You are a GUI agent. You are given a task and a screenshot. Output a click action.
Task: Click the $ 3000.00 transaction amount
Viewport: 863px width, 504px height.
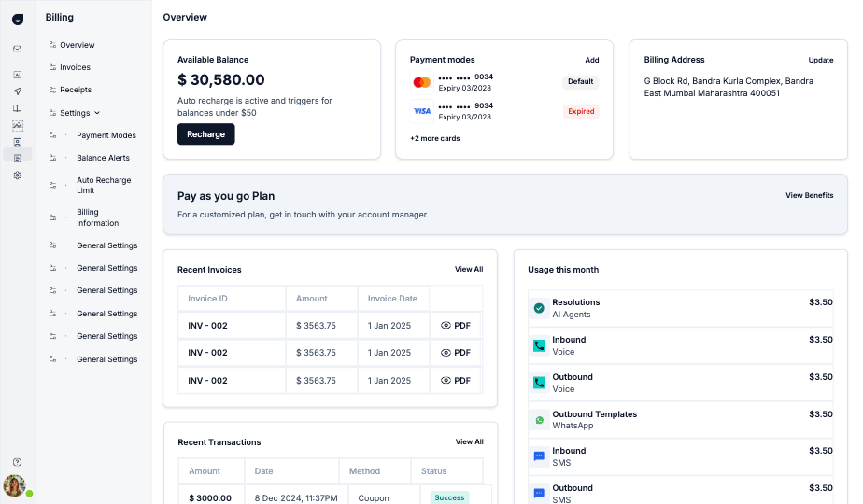[210, 498]
